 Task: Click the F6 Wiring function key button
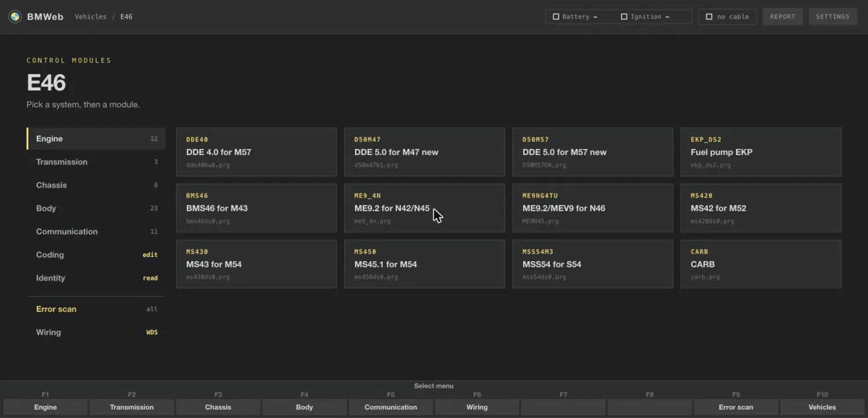point(477,407)
